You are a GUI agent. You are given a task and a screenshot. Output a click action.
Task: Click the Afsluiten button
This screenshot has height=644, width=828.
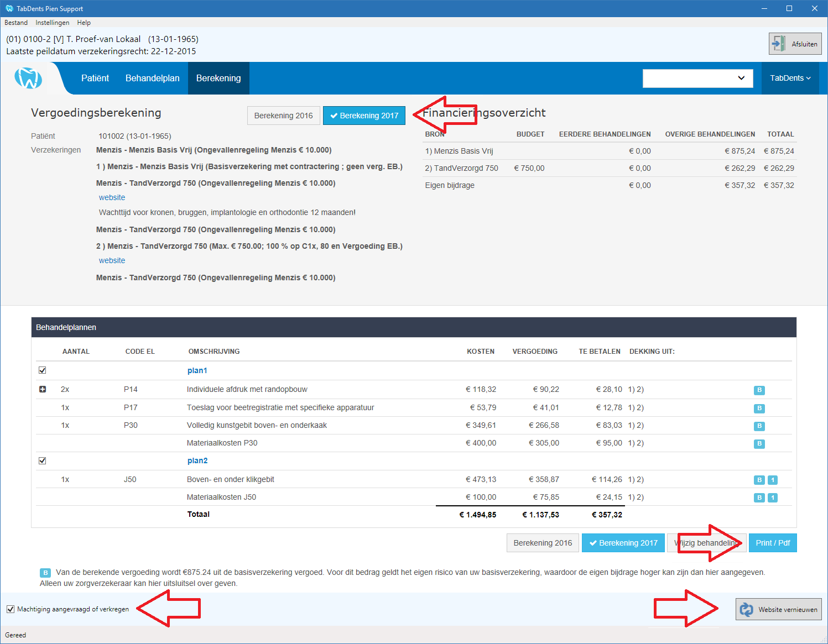795,44
